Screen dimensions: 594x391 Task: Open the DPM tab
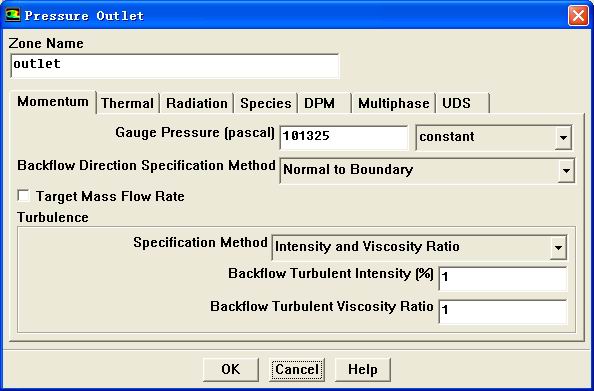click(324, 103)
